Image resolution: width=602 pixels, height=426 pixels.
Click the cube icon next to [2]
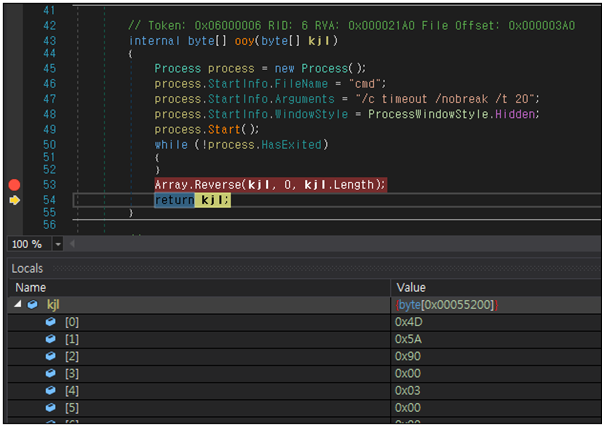[x=51, y=356]
